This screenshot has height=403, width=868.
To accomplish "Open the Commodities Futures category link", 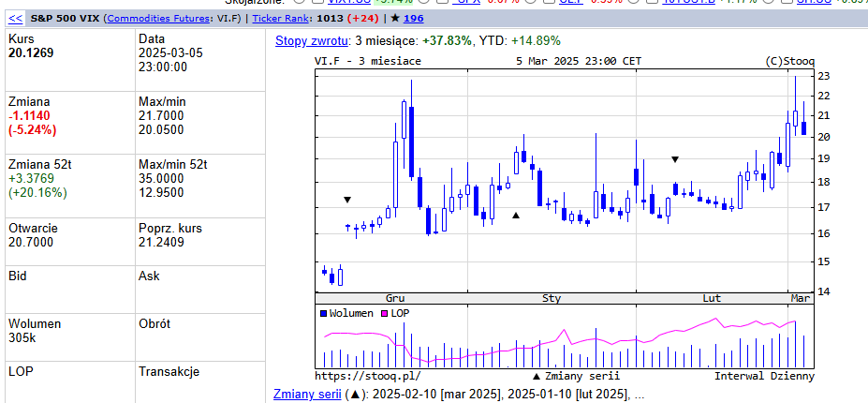I will [158, 19].
